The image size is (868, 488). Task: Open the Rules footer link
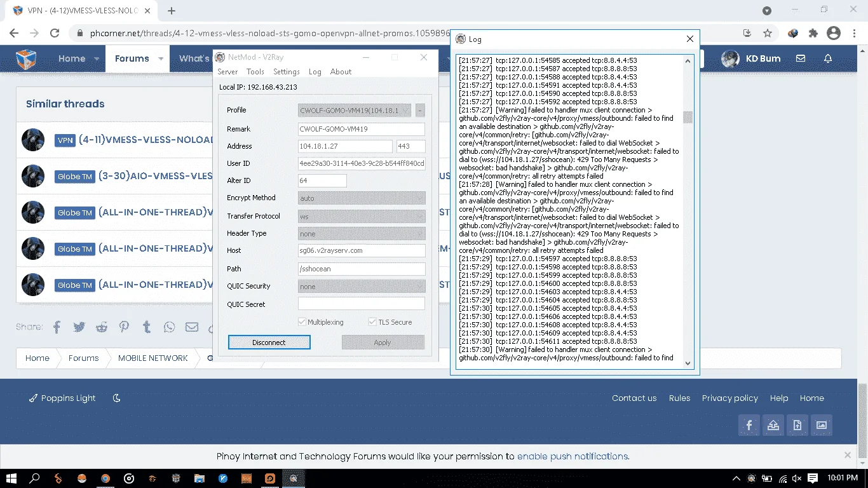[x=679, y=398]
